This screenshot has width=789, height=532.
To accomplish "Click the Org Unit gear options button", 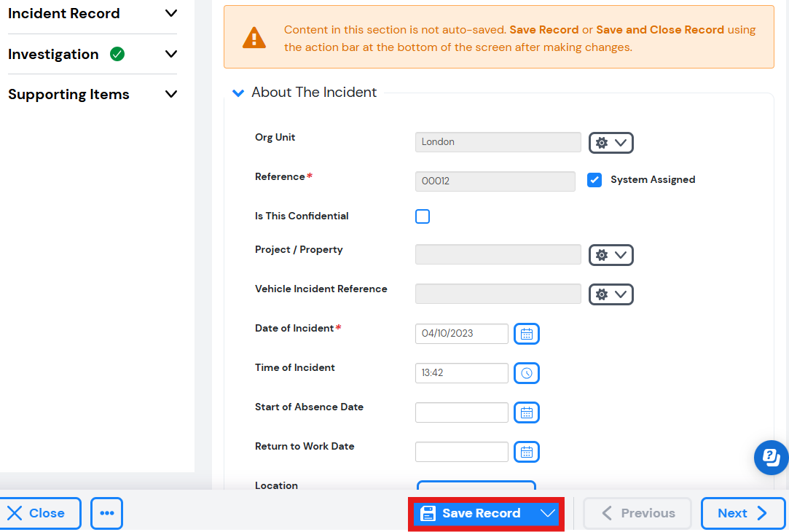I will 611,142.
